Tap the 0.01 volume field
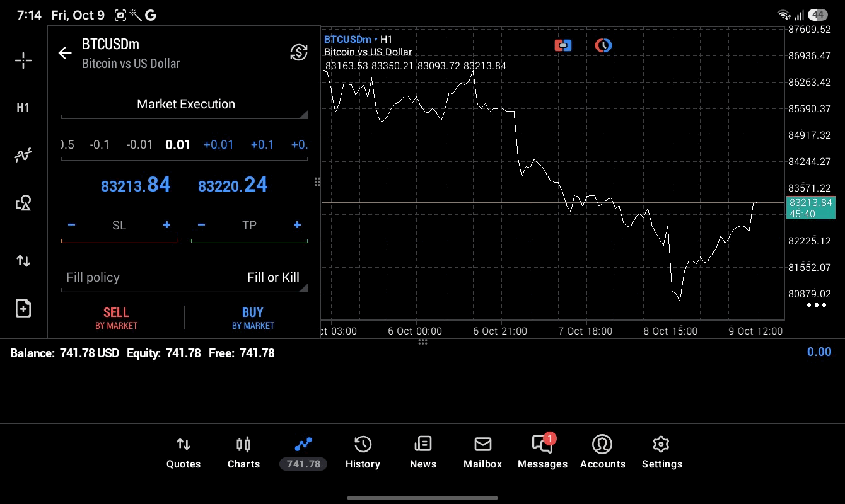 178,145
